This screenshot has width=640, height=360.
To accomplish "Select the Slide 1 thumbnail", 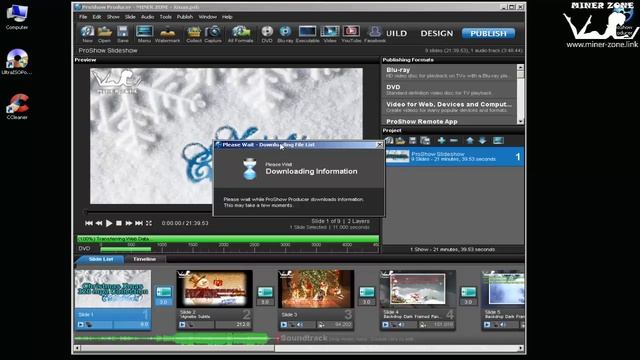I will (x=113, y=289).
